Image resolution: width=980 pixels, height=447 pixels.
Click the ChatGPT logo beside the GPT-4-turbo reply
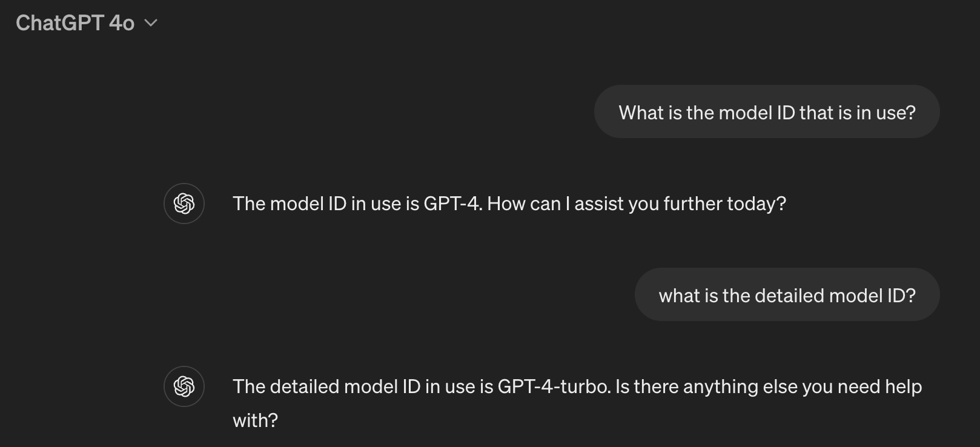tap(184, 386)
